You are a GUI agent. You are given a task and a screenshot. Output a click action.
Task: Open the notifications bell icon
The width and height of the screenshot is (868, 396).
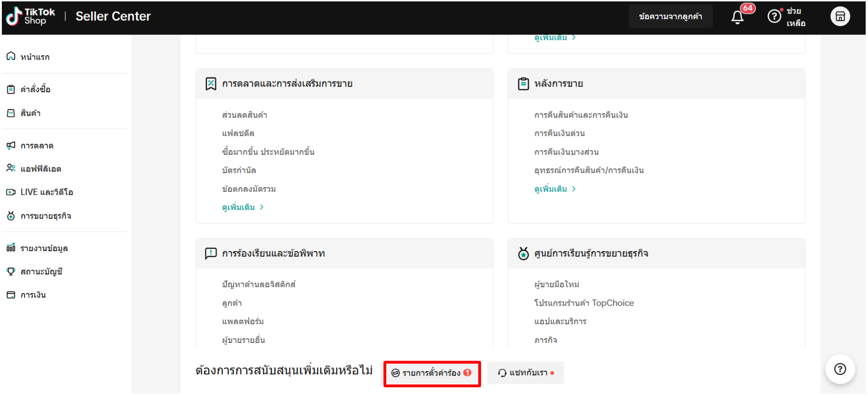pos(737,17)
